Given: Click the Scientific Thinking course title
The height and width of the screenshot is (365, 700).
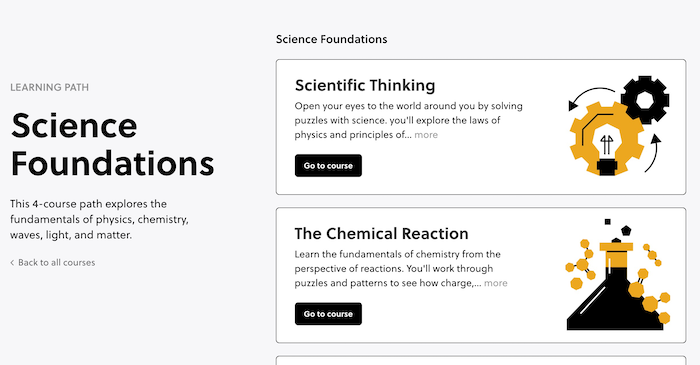Looking at the screenshot, I should [365, 85].
